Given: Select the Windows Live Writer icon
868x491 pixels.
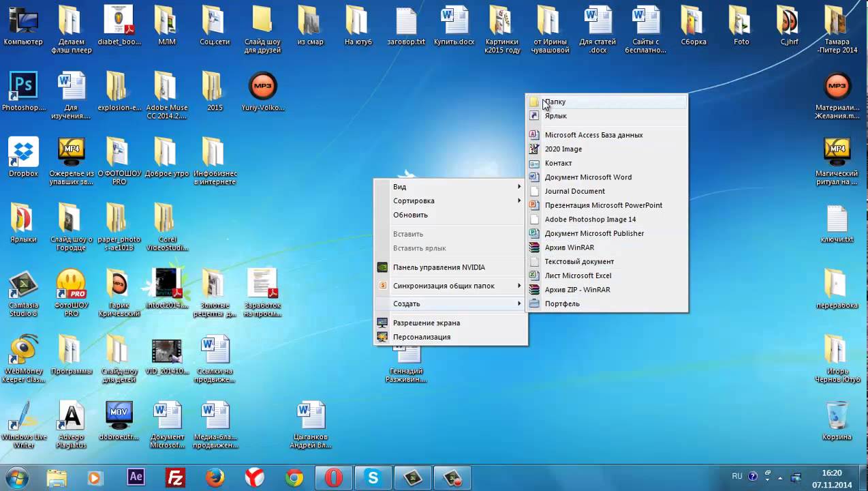Looking at the screenshot, I should click(23, 426).
